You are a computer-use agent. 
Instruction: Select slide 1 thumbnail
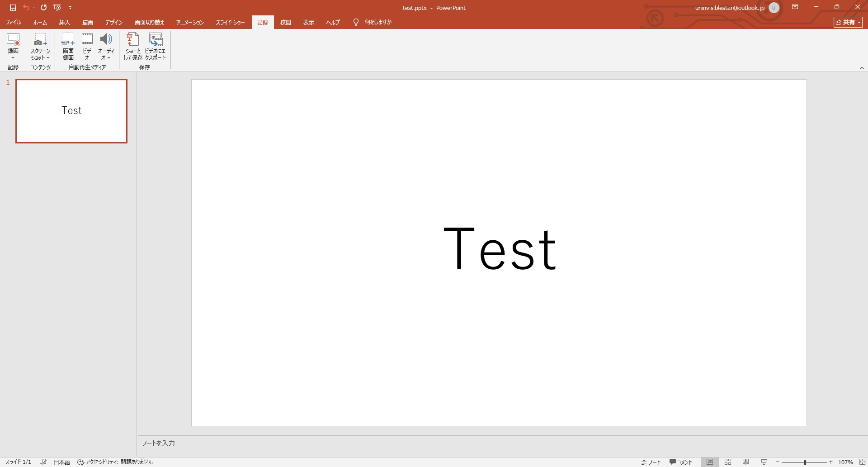tap(71, 111)
